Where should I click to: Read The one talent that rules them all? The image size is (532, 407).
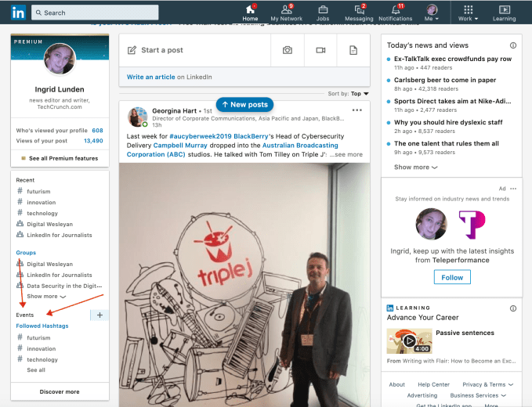pos(446,143)
